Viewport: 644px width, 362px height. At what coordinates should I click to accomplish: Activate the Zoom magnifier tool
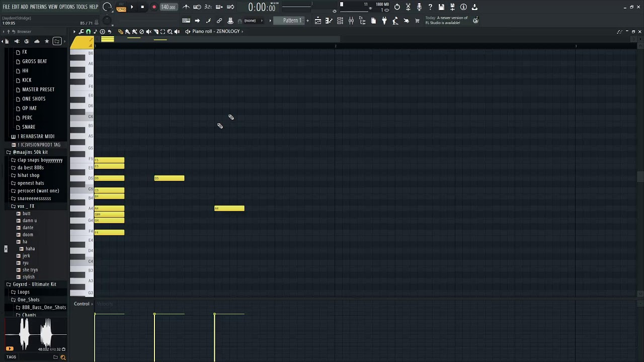pos(170,31)
